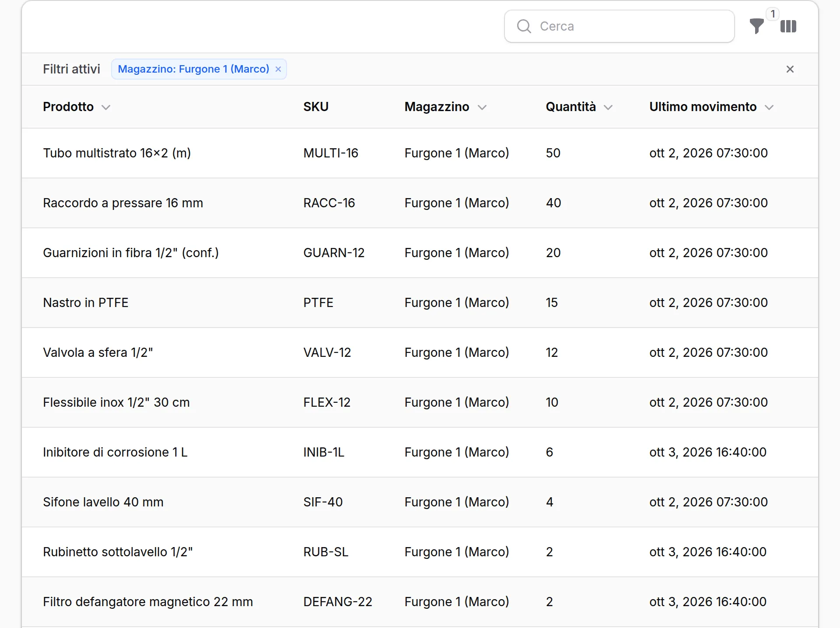This screenshot has width=840, height=628.
Task: Select the Sifone lavello 40 mm row
Action: [420, 502]
